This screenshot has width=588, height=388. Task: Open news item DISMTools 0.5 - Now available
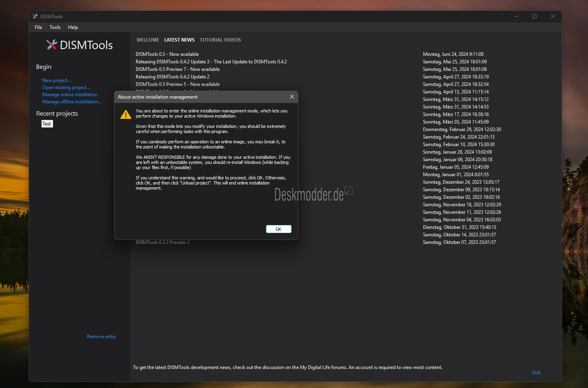(167, 54)
